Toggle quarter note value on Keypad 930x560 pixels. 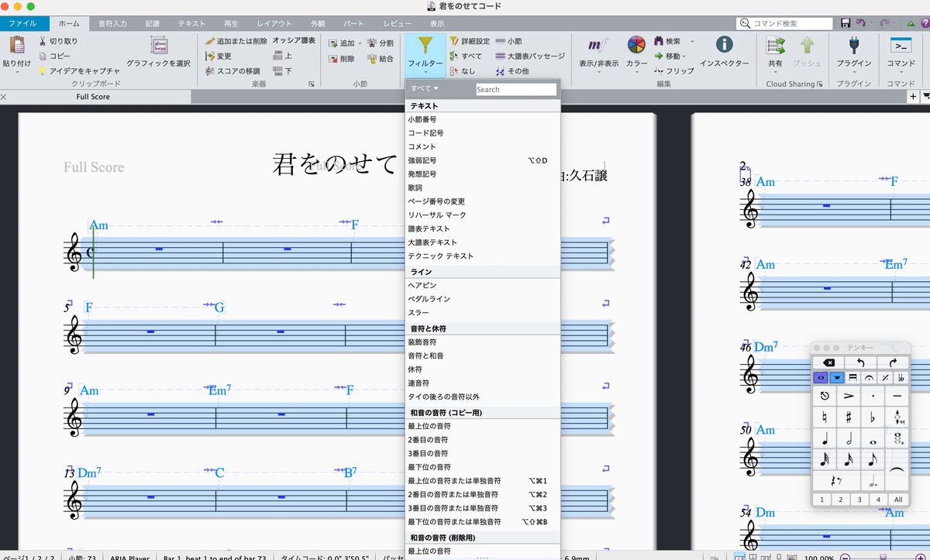[x=825, y=439]
